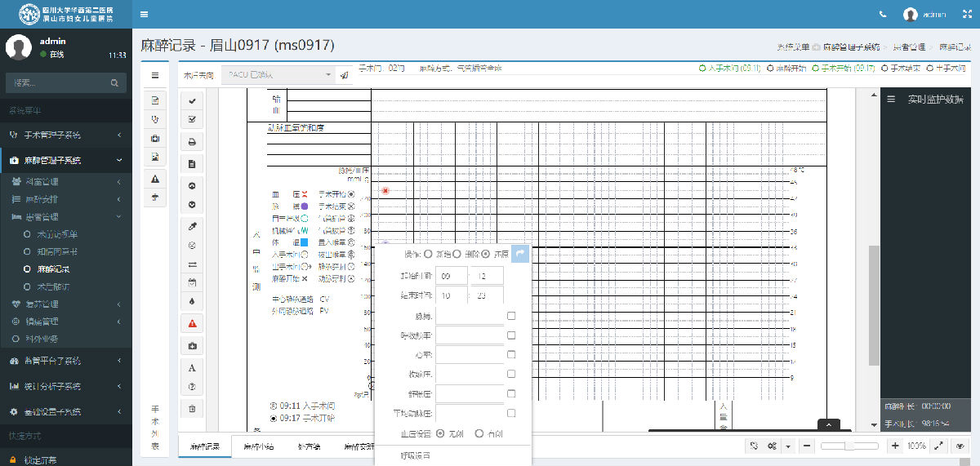Tick the checkbox in the second (respiratory rate) row
Image resolution: width=980 pixels, height=466 pixels.
pos(511,335)
